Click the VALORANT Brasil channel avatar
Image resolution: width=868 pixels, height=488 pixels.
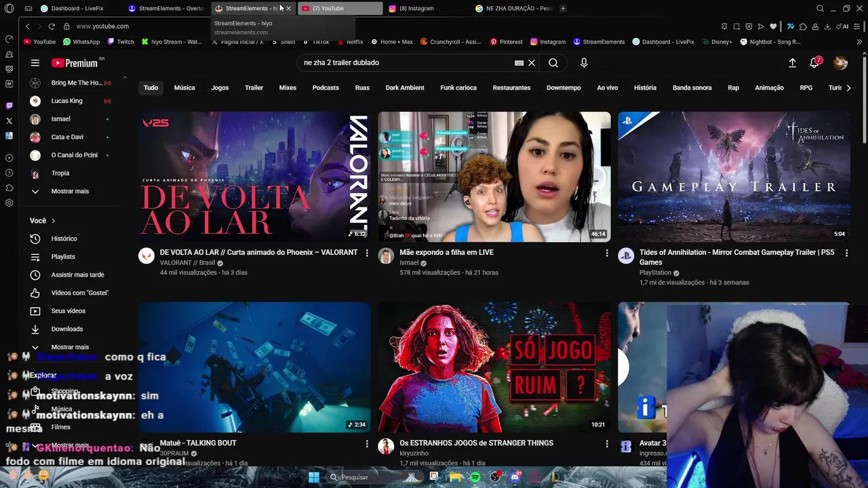point(146,256)
